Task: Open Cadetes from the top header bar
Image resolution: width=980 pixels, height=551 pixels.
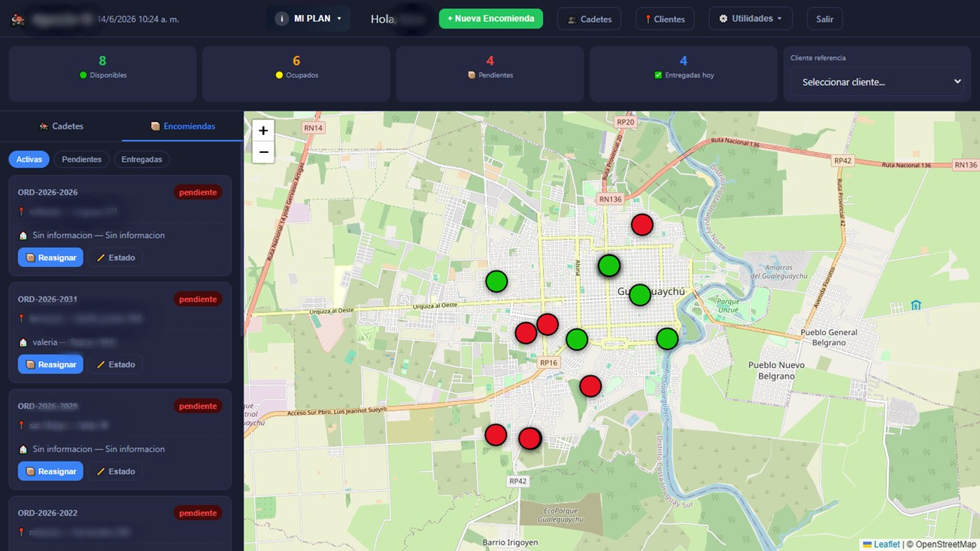Action: pos(589,19)
